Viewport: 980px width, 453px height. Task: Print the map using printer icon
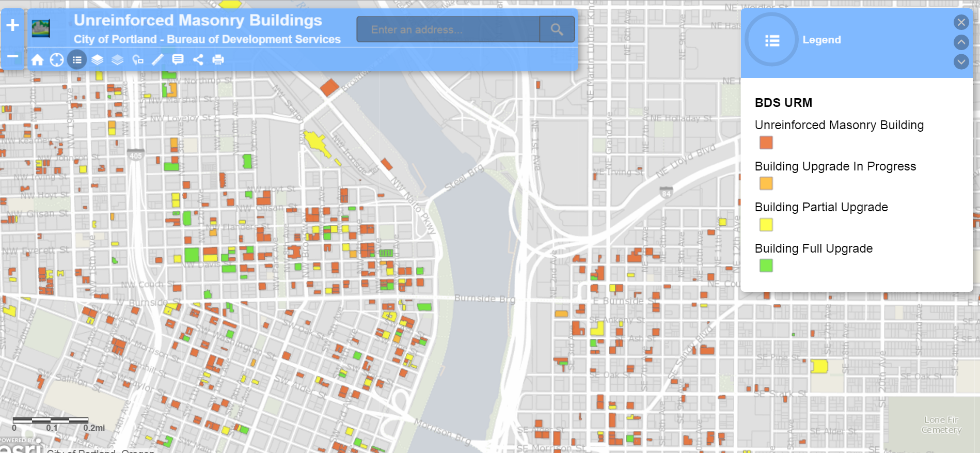[218, 60]
